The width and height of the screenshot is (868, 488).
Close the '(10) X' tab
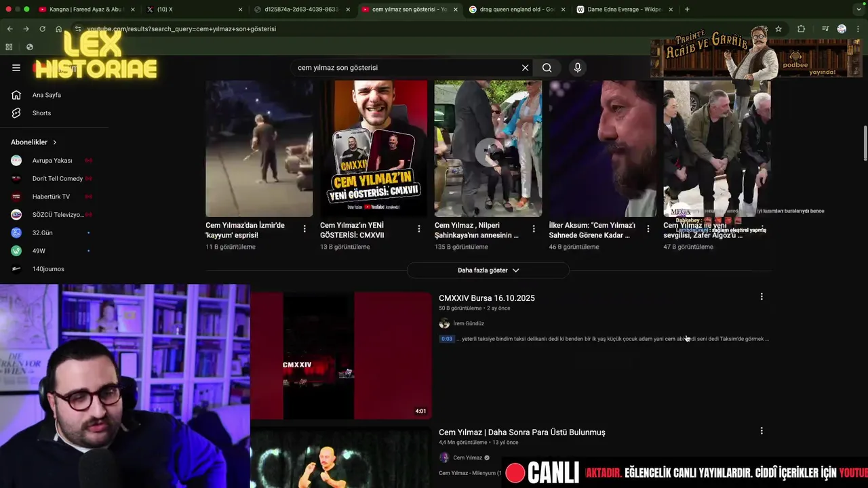click(240, 9)
